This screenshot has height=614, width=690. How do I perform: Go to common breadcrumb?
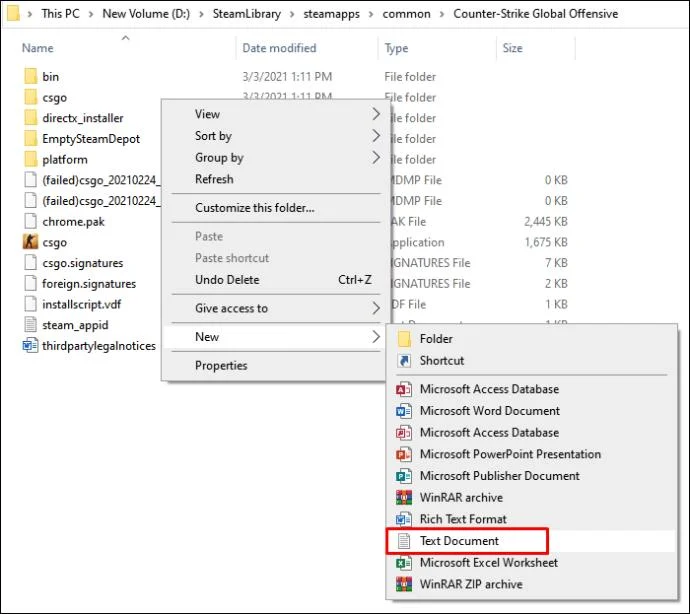tap(406, 14)
